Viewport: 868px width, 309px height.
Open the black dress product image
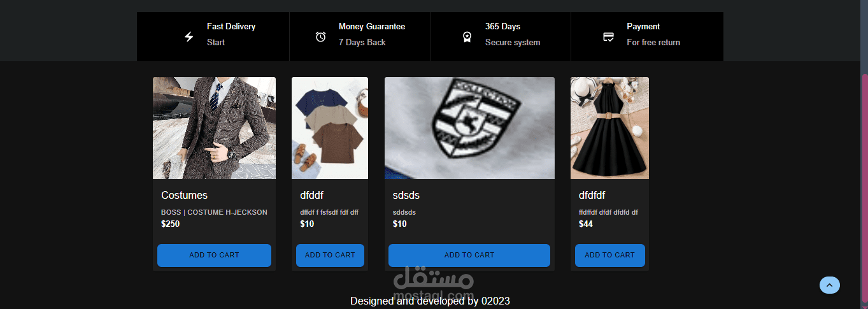tap(609, 128)
